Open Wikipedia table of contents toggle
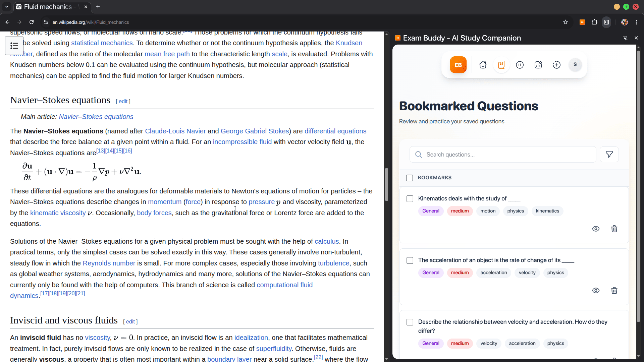644x362 pixels. point(14,46)
